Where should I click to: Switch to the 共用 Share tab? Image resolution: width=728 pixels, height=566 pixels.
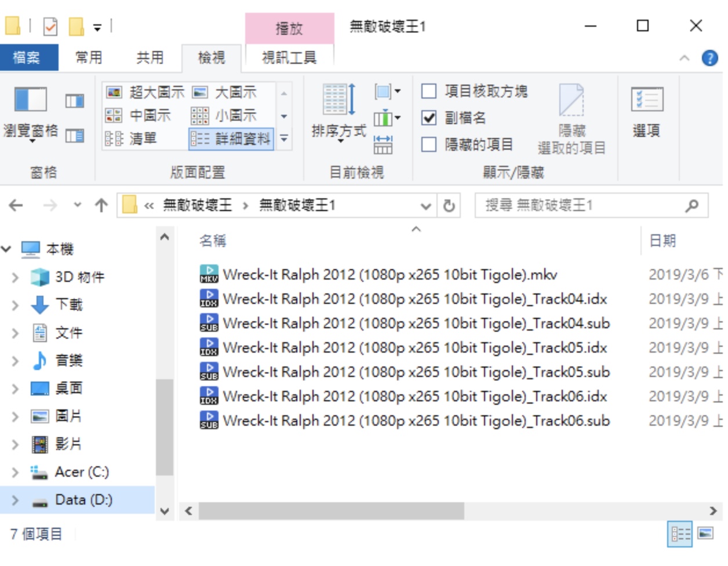tap(150, 57)
